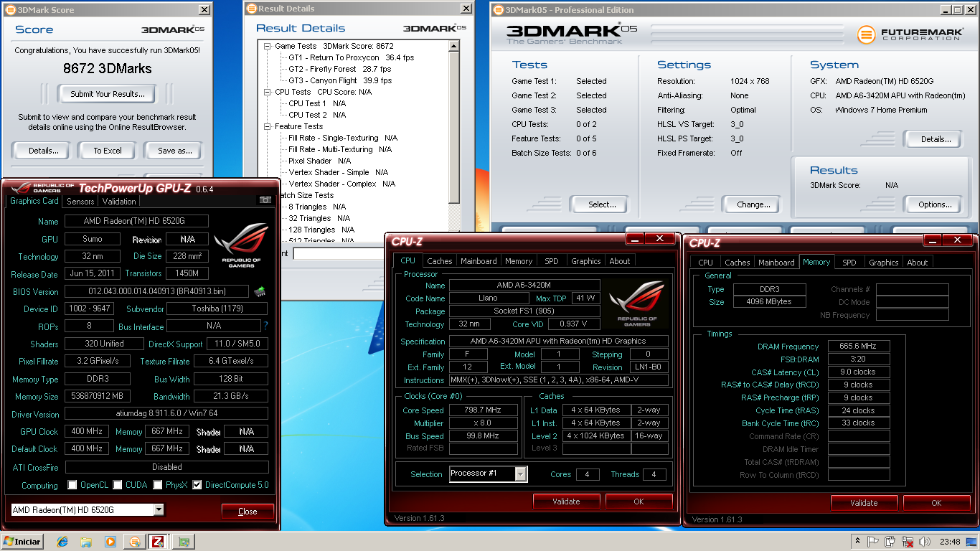
Task: Open Windows Explorer folder icon in taskbar
Action: (x=86, y=542)
